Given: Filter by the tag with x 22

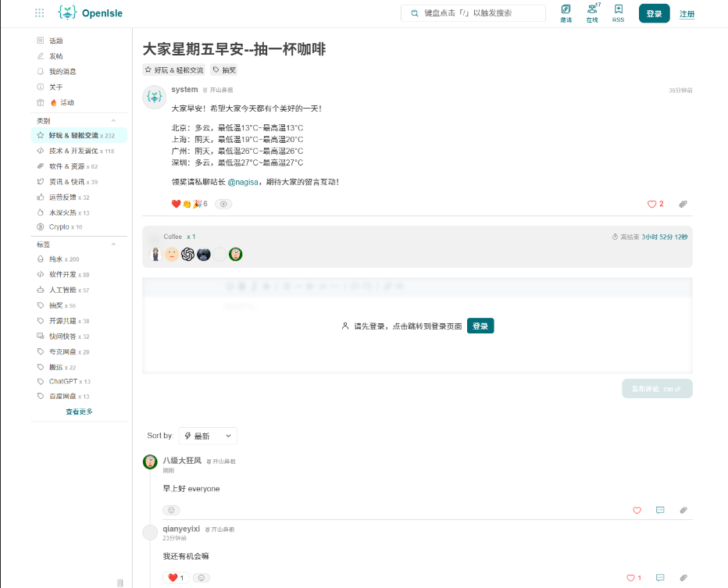Looking at the screenshot, I should [79, 367].
